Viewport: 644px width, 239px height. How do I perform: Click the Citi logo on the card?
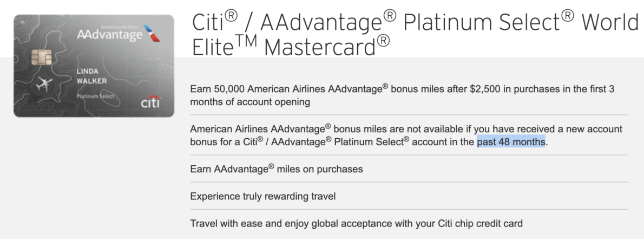pos(151,101)
